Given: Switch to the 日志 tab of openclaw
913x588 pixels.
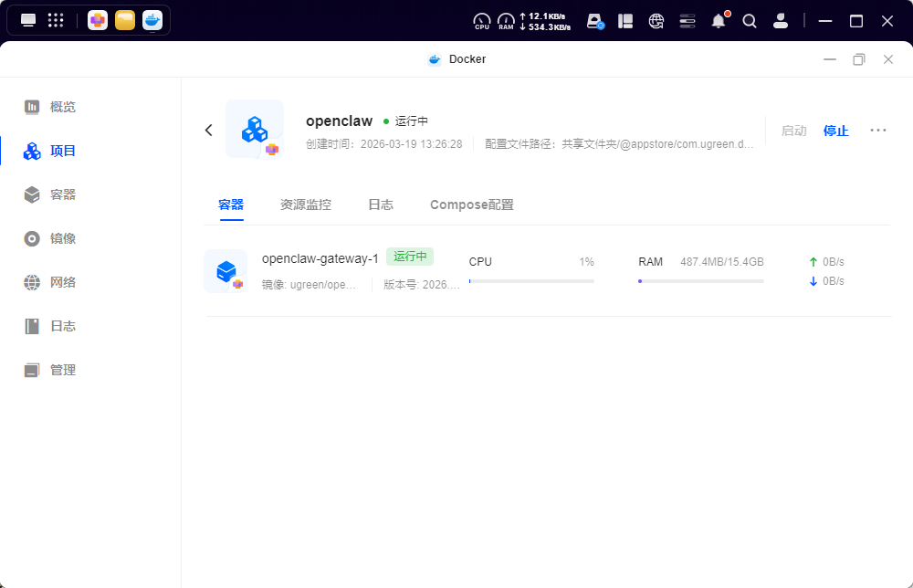Looking at the screenshot, I should [x=381, y=205].
